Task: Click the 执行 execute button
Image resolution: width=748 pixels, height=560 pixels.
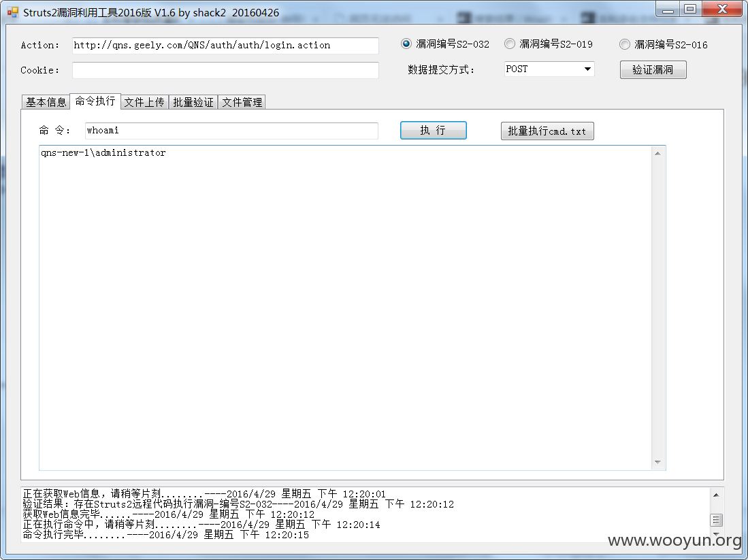Action: pyautogui.click(x=433, y=130)
